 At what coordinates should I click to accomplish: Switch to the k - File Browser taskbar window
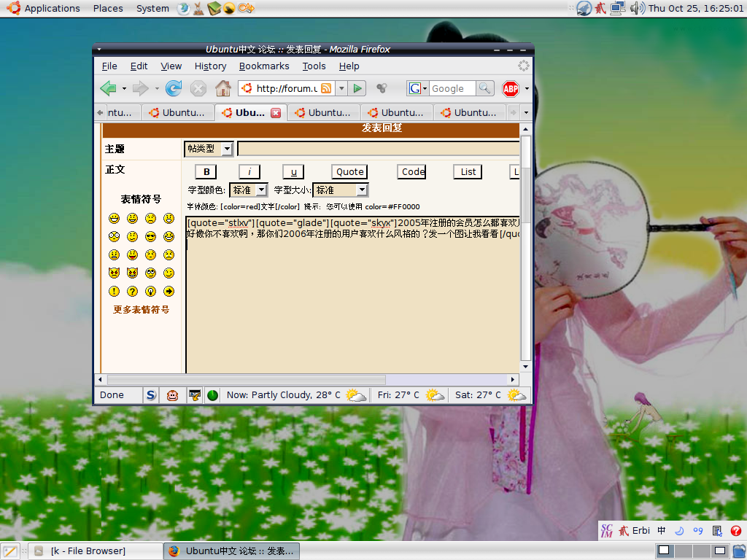pyautogui.click(x=95, y=551)
